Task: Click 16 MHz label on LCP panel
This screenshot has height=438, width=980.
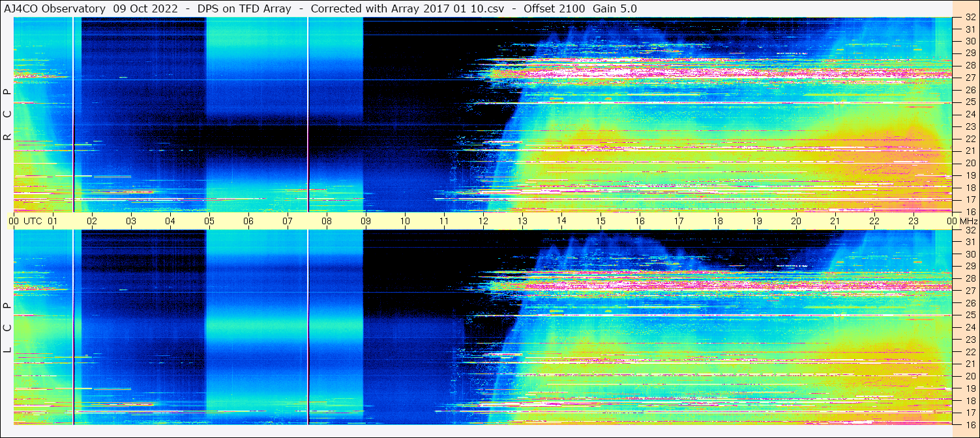Action: coord(970,424)
